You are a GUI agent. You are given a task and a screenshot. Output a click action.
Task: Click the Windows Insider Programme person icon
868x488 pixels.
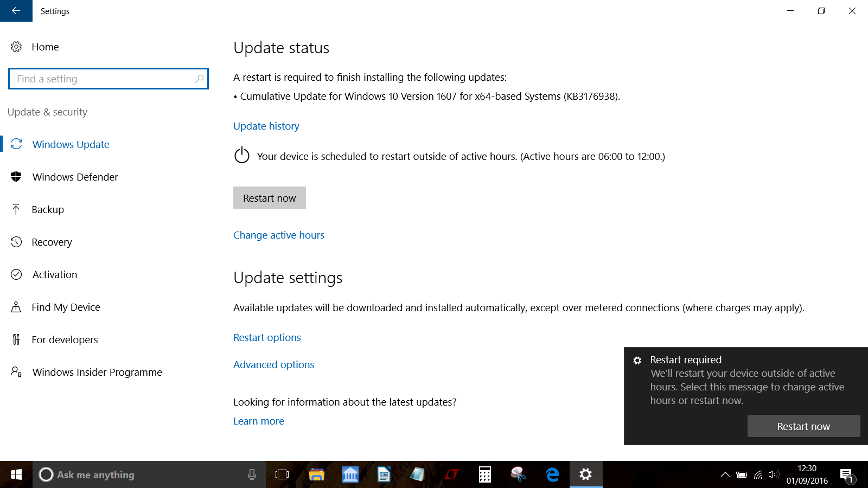[x=16, y=372]
